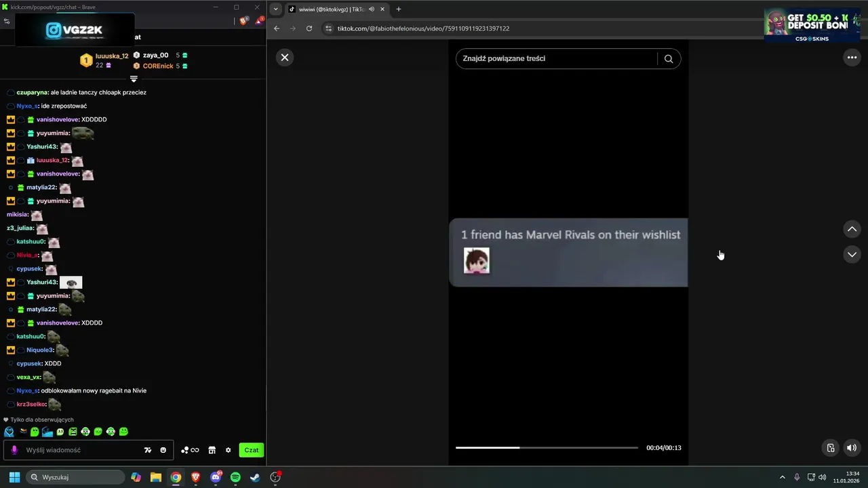Image resolution: width=868 pixels, height=488 pixels.
Task: Open the taskbar clock and date
Action: point(847,477)
